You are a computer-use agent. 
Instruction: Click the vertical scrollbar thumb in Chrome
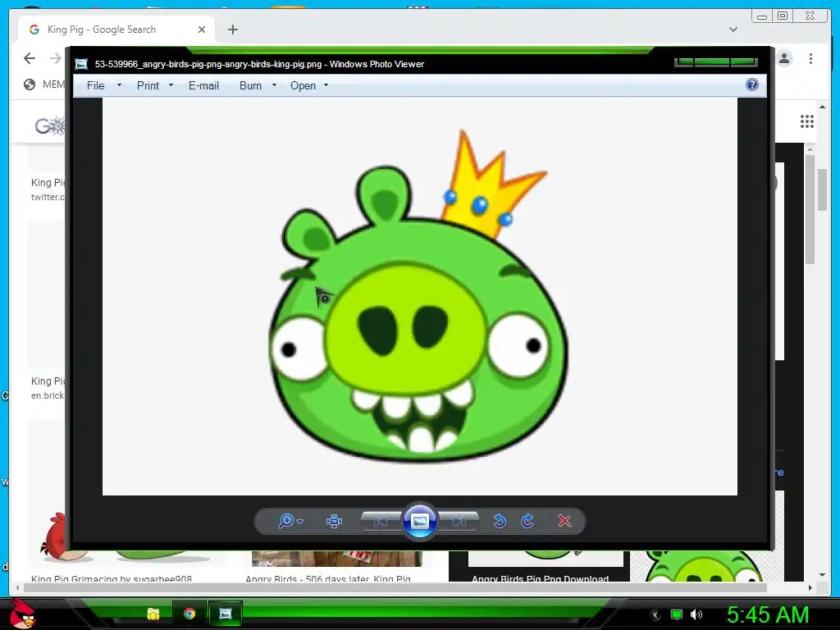click(822, 189)
